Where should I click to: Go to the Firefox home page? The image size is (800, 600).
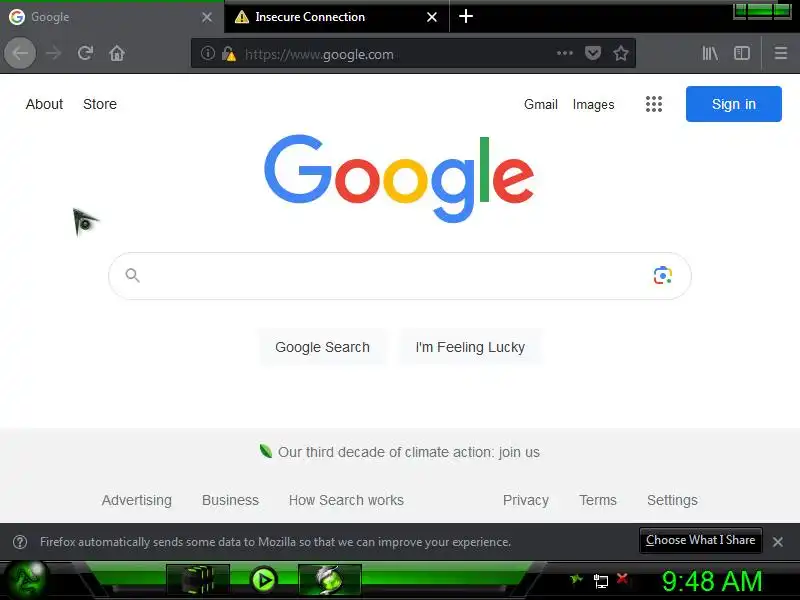[x=117, y=53]
